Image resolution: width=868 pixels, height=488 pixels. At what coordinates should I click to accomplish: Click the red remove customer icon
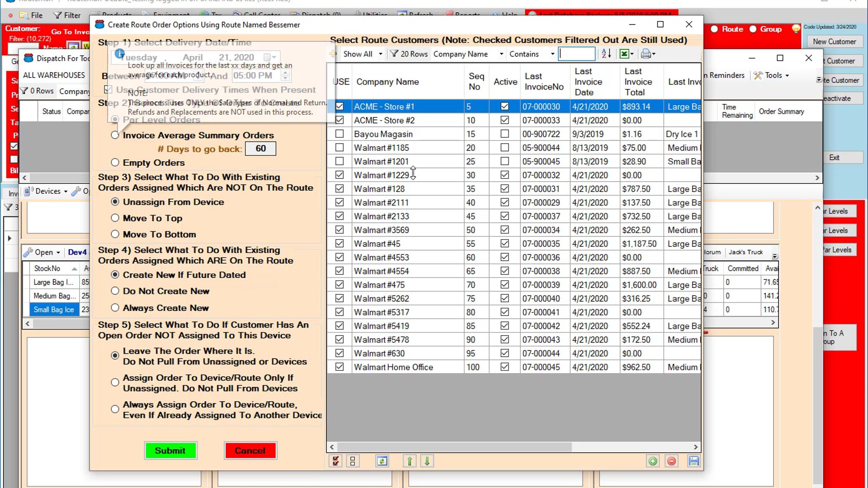coord(672,461)
